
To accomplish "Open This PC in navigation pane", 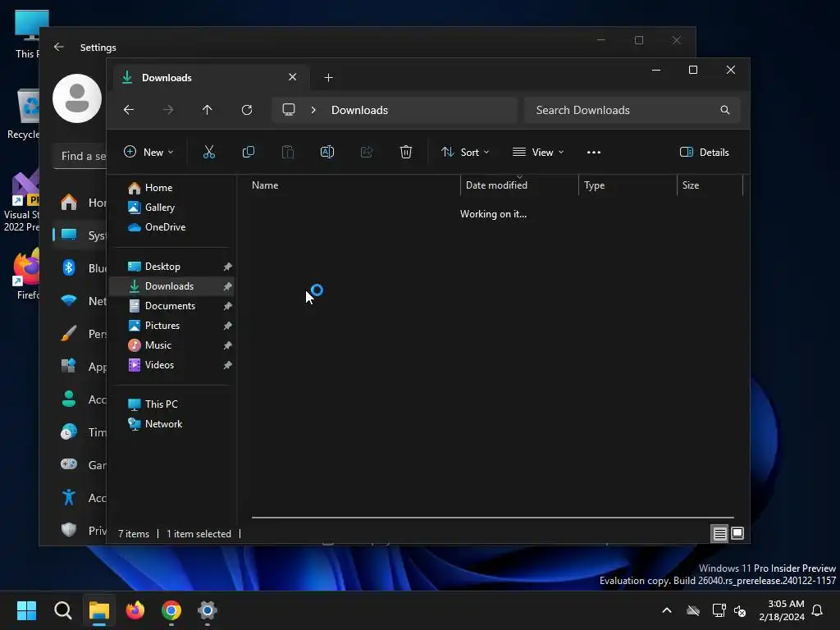I will 162,404.
